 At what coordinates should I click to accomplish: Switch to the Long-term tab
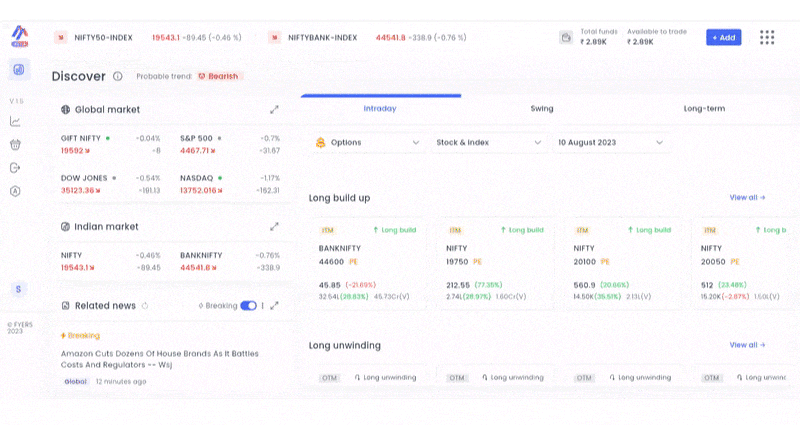pyautogui.click(x=704, y=109)
